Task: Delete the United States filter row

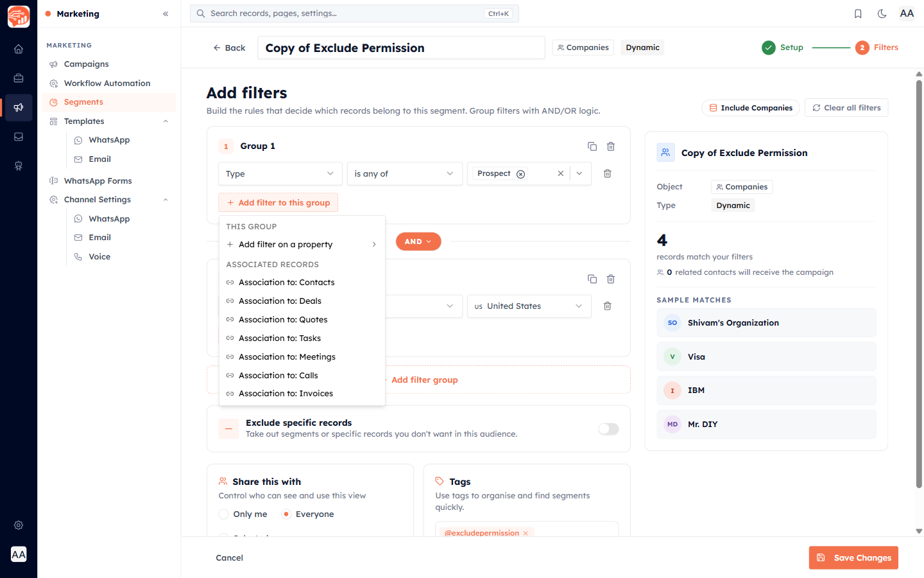Action: coord(608,306)
